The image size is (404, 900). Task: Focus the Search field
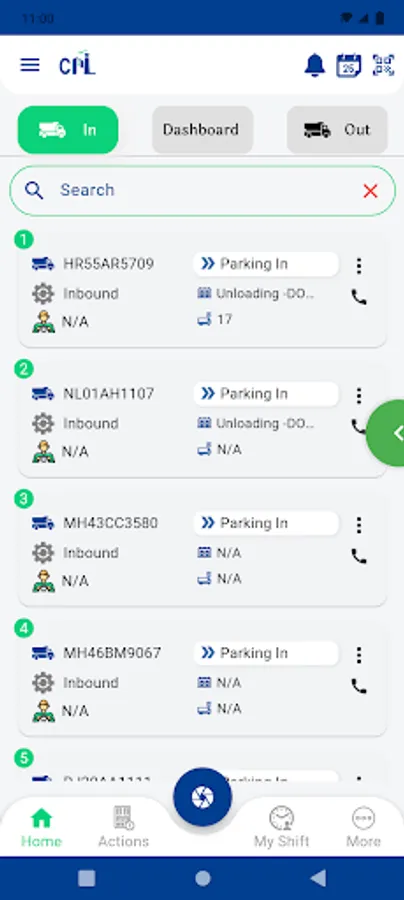pos(203,191)
